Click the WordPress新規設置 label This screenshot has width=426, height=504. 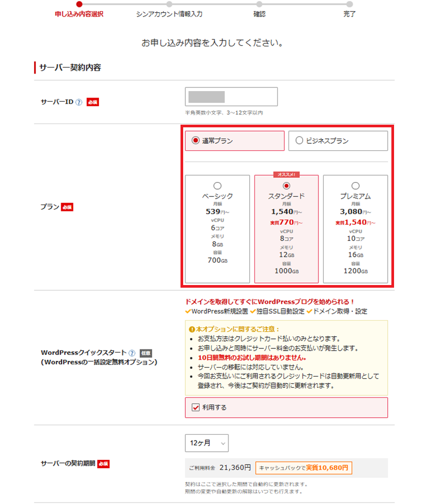[220, 311]
